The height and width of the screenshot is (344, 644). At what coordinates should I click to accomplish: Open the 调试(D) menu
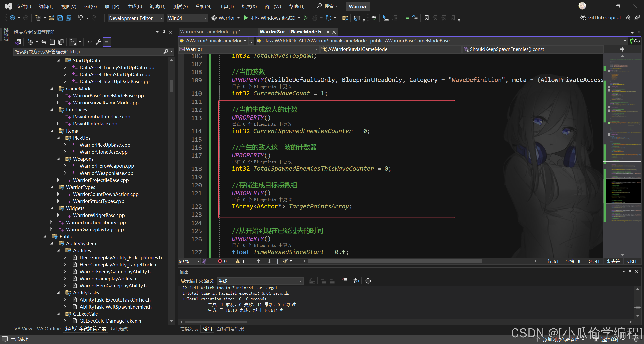click(x=157, y=6)
